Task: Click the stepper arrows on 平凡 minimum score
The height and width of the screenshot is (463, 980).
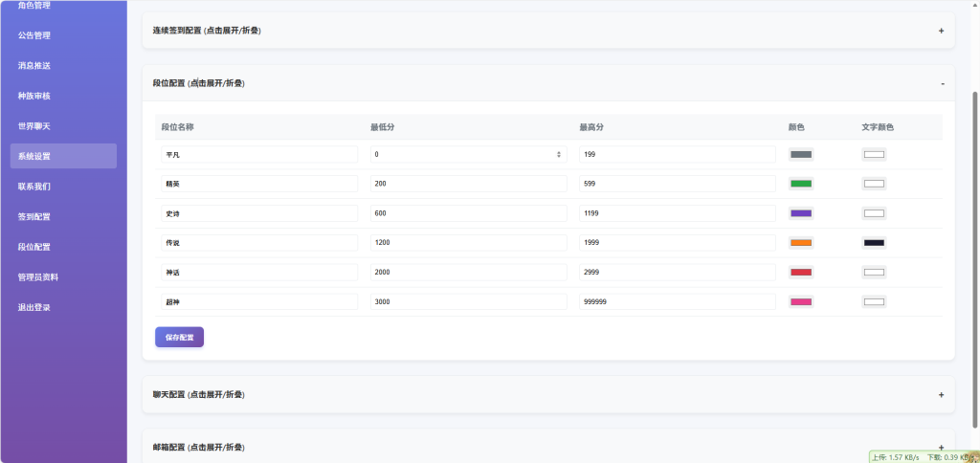Action: click(559, 154)
